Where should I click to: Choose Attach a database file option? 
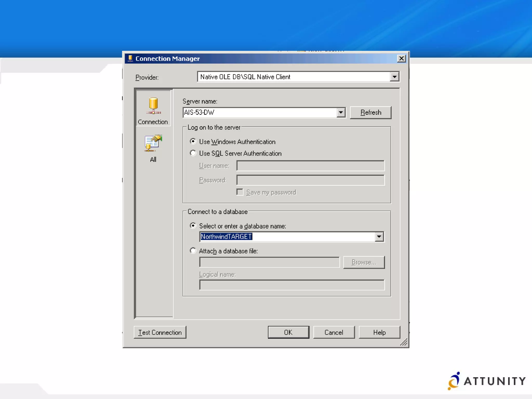coord(193,251)
